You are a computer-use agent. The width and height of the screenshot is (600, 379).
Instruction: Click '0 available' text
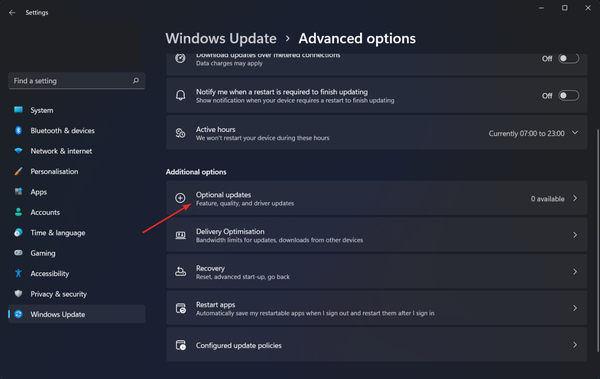(547, 199)
